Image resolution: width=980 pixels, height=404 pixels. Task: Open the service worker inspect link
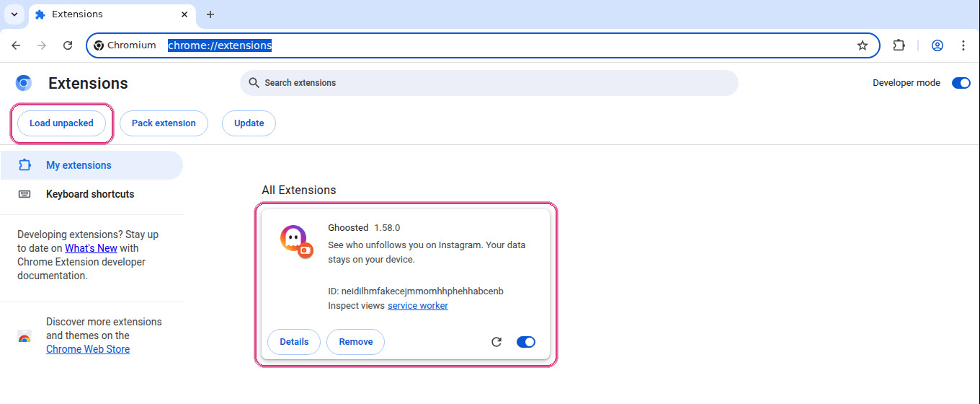pos(418,306)
